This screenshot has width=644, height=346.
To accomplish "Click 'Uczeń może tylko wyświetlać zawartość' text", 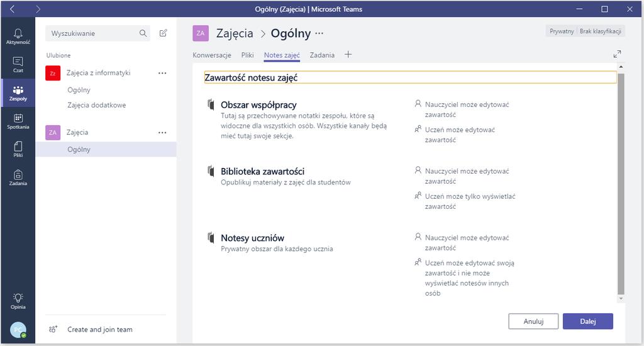I will pos(470,201).
